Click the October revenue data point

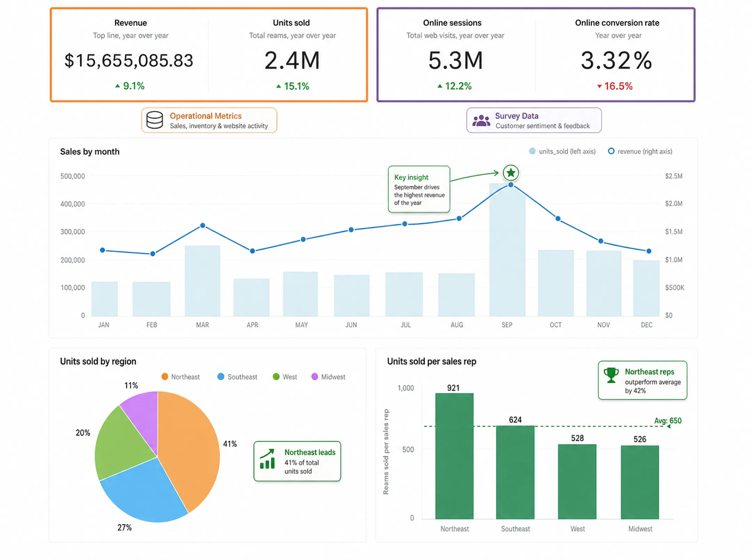tap(558, 218)
